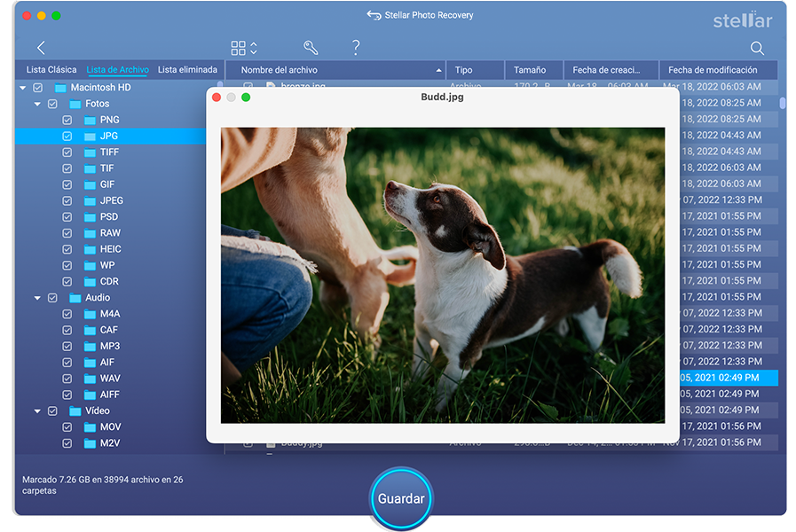This screenshot has width=796, height=532.
Task: Click the Guardar button
Action: click(401, 498)
